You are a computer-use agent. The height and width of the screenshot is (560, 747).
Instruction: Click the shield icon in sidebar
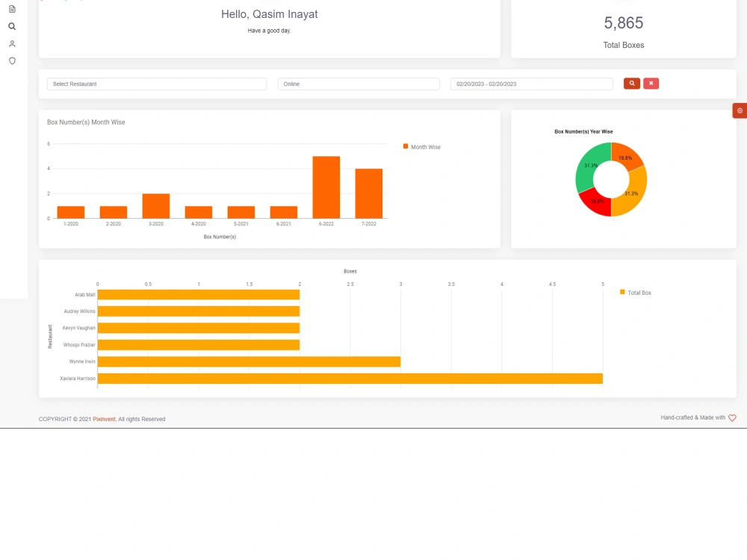click(13, 61)
